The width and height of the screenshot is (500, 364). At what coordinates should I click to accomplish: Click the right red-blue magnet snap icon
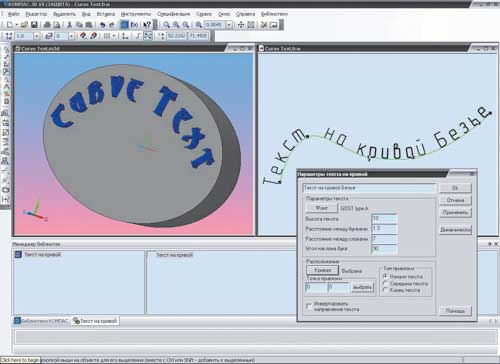(94, 35)
